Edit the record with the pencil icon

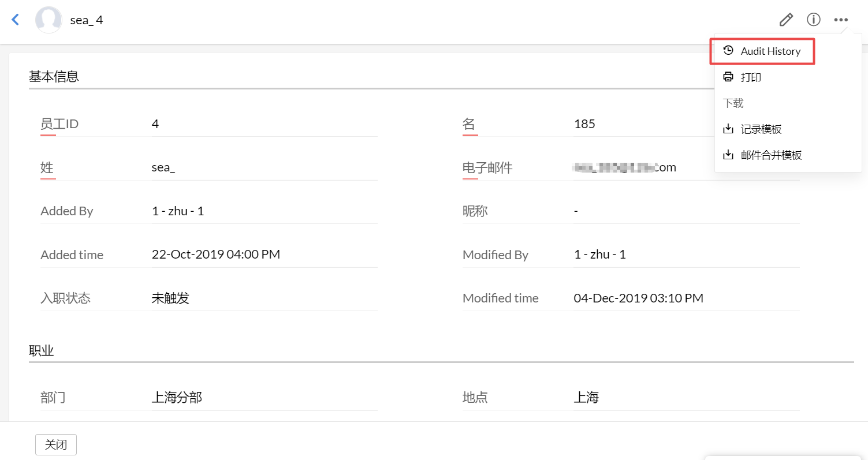[x=786, y=20]
